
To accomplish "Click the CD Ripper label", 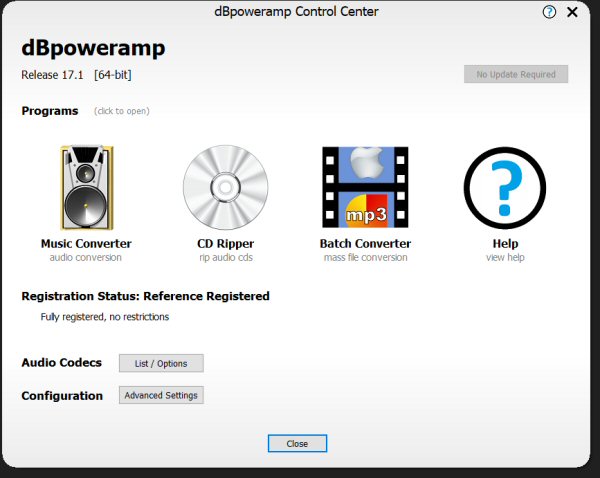I will pyautogui.click(x=225, y=243).
